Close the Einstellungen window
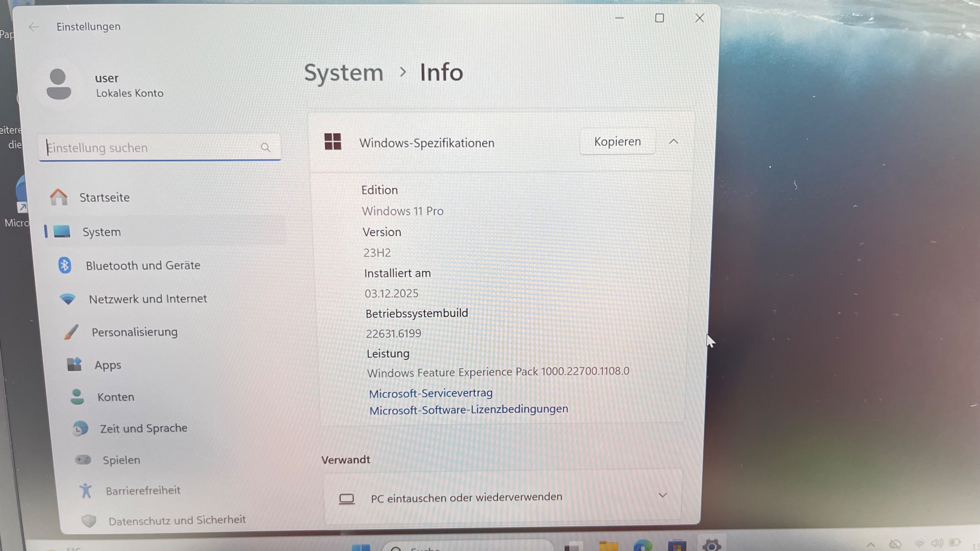The height and width of the screenshot is (551, 980). coord(699,18)
